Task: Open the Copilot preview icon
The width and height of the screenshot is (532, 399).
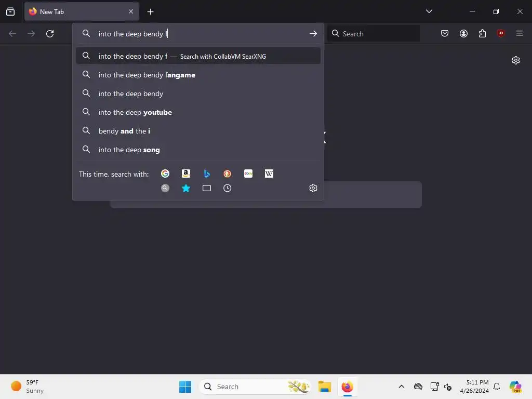Action: pyautogui.click(x=515, y=387)
